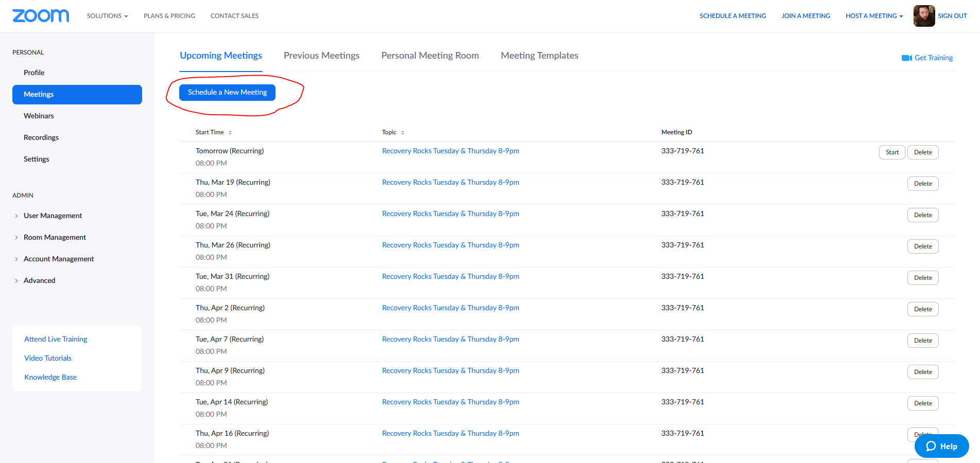Expand Account Management section
Image resolution: width=980 pixels, height=463 pixels.
[x=59, y=259]
